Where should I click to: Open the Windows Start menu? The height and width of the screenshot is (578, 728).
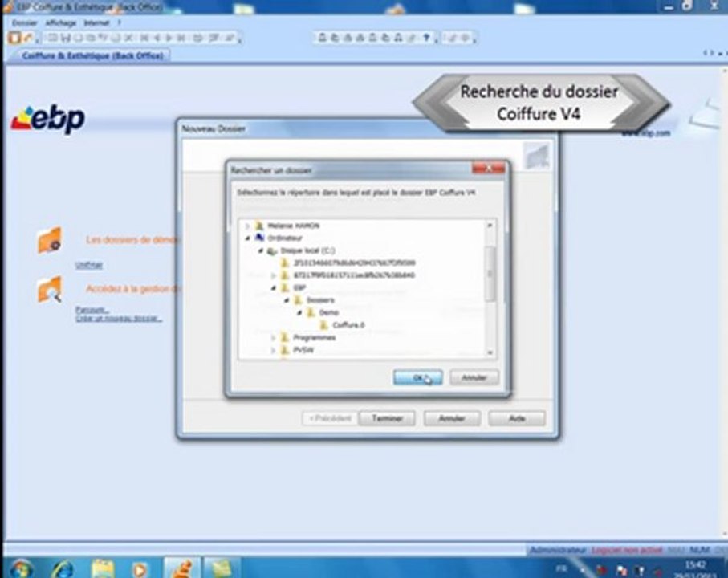click(x=20, y=568)
